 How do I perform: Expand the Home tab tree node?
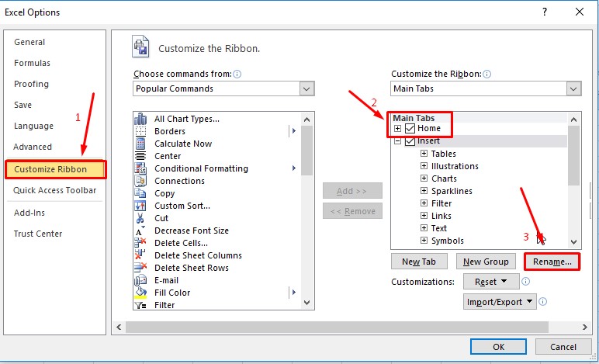click(397, 128)
